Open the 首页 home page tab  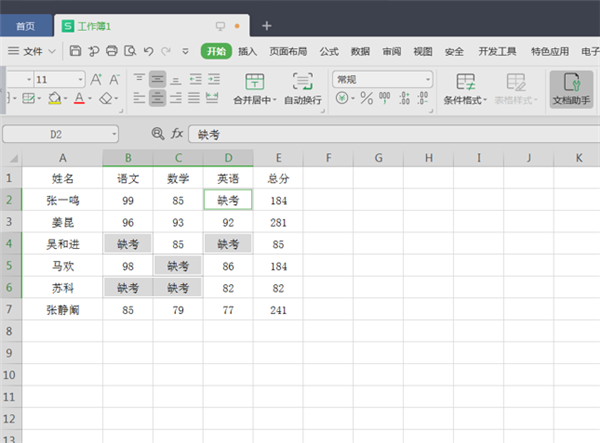[24, 24]
